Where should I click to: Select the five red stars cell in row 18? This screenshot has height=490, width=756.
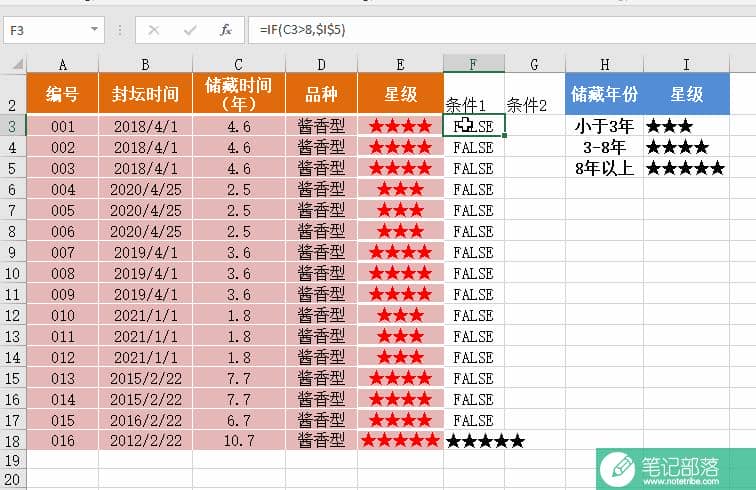(x=400, y=440)
